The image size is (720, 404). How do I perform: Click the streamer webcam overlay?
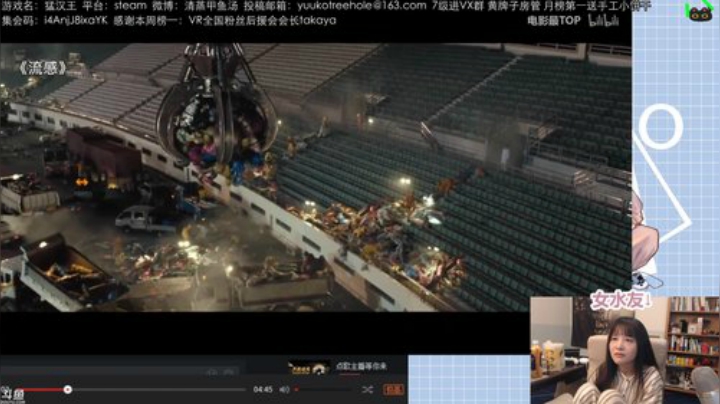pos(625,350)
